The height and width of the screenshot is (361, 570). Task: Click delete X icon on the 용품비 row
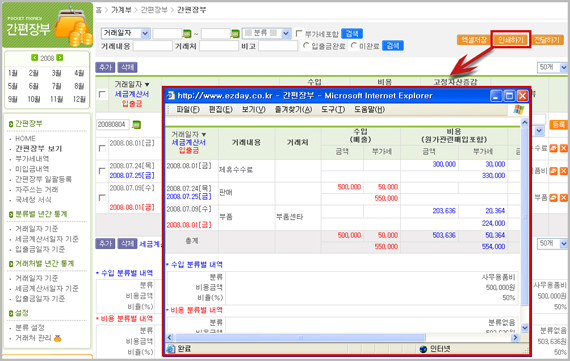[563, 171]
